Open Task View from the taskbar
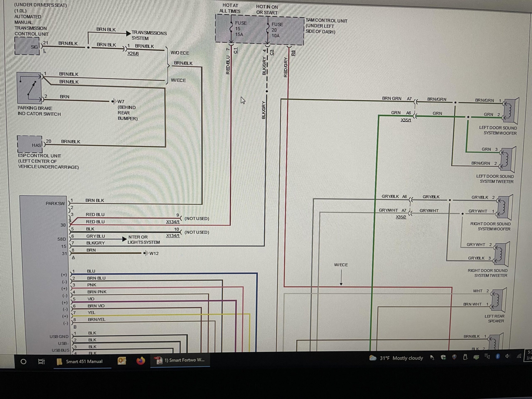This screenshot has height=399, width=532. pos(41,361)
